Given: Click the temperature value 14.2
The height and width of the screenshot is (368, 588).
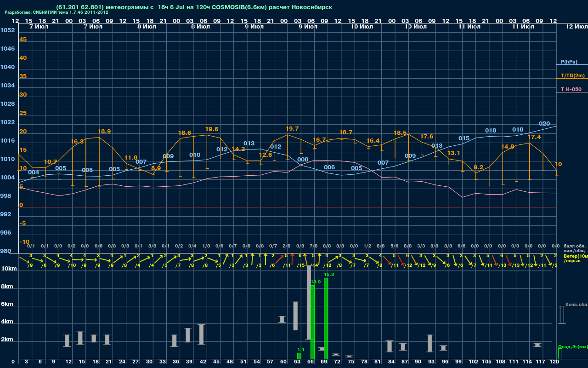Looking at the screenshot, I should [x=238, y=149].
